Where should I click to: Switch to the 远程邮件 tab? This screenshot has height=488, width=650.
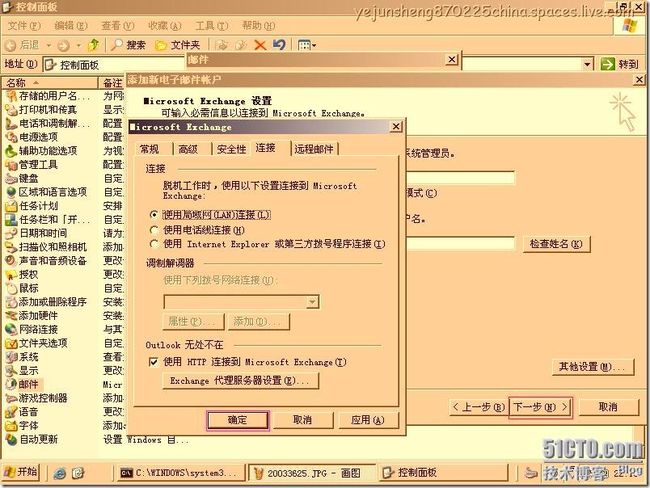(314, 149)
